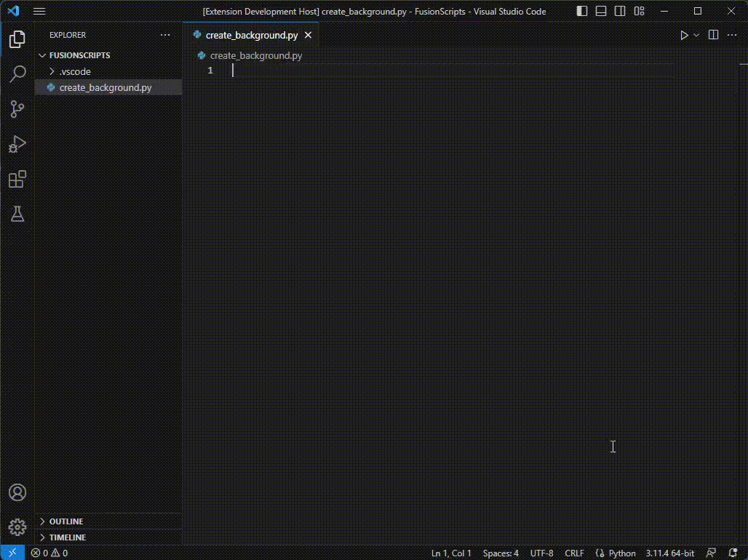Open the Testing flask view
Viewport: 748px width, 560px height.
(17, 214)
